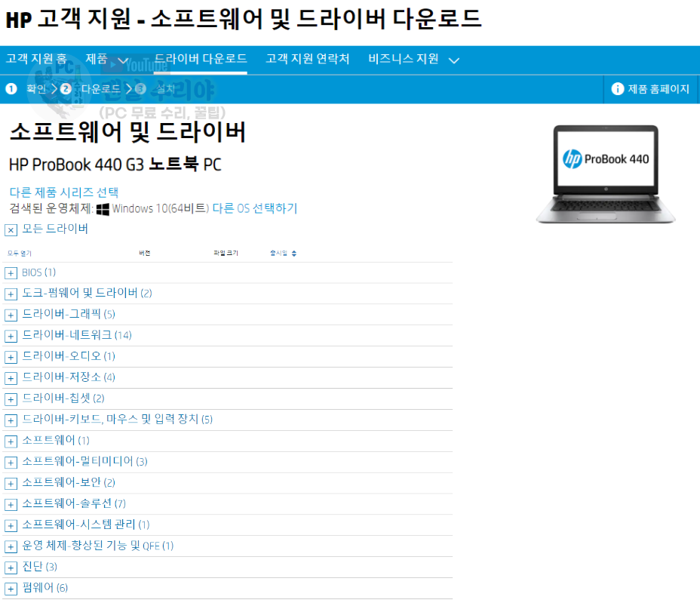Click plus icon beside 소프트웨어-멀티미디어

coord(11,463)
